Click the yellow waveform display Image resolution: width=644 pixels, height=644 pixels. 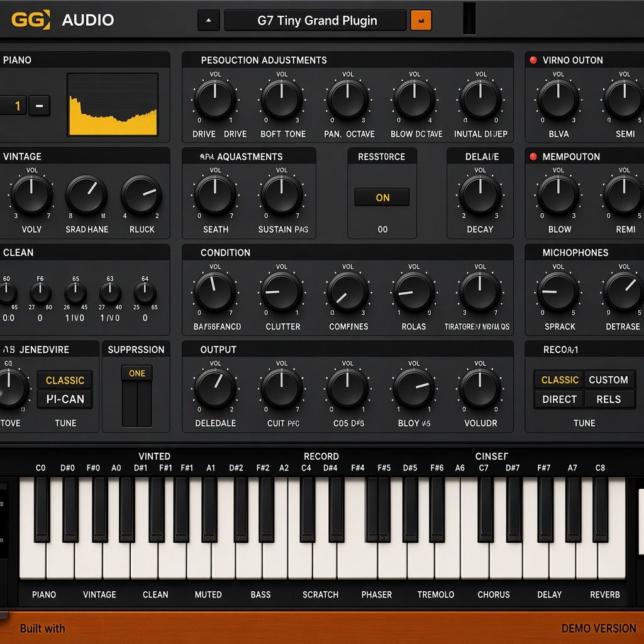pos(113,105)
